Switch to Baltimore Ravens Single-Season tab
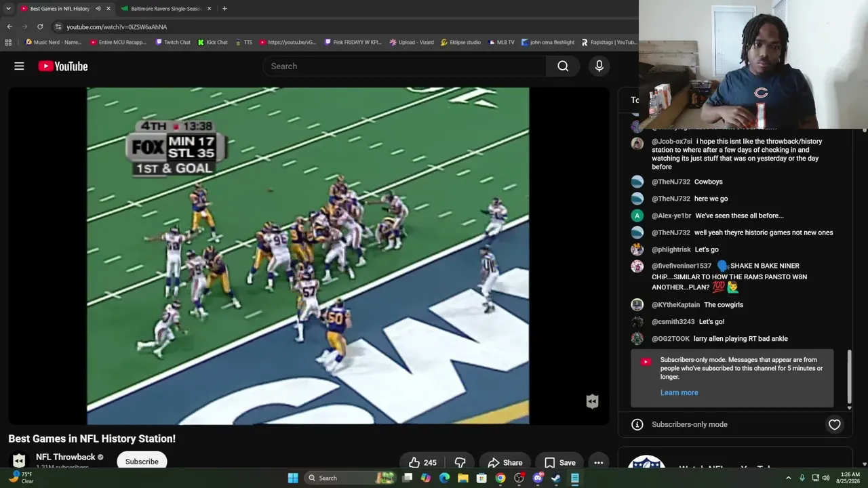The width and height of the screenshot is (868, 488). coord(166,9)
